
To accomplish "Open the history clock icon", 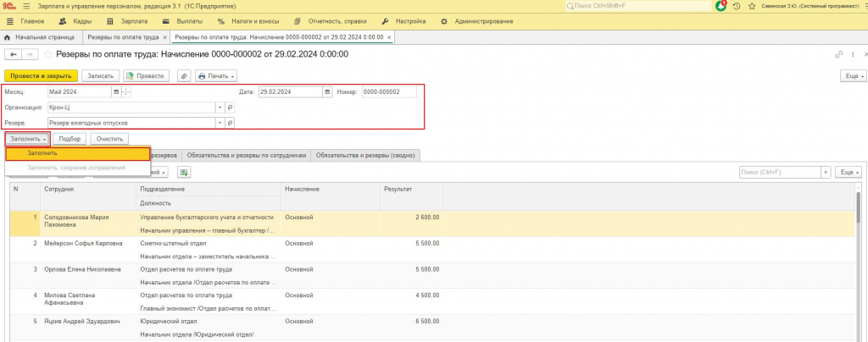I will coord(737,6).
